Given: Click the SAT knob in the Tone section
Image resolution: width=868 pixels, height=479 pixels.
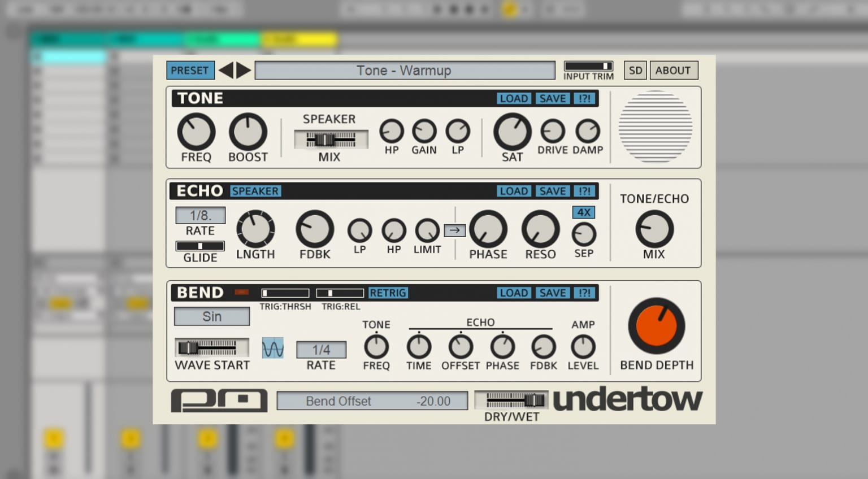Looking at the screenshot, I should click(x=512, y=132).
